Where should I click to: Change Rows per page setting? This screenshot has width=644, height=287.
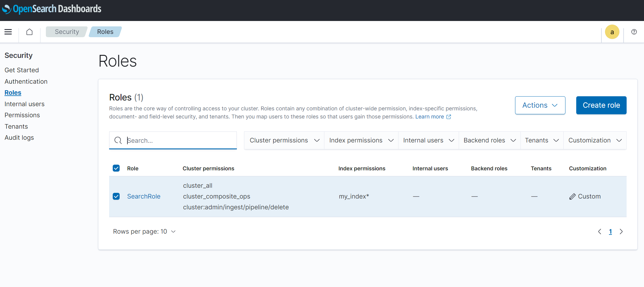click(x=144, y=232)
